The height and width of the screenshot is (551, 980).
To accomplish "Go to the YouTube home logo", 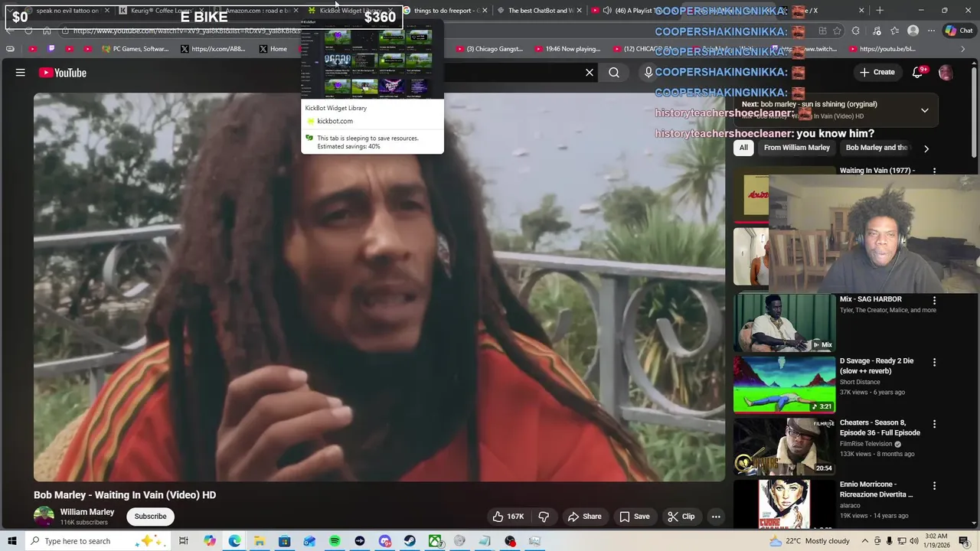I will click(63, 73).
